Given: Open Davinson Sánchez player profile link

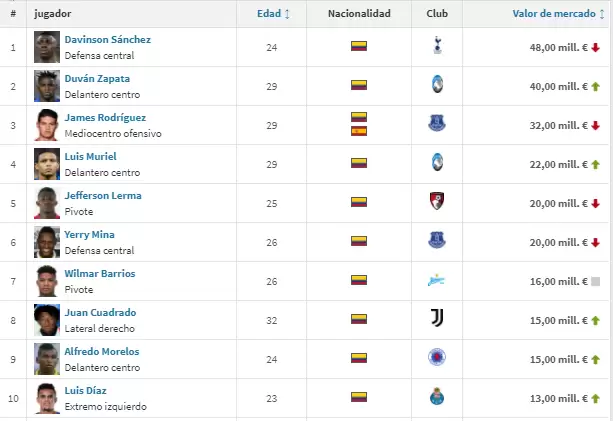Looking at the screenshot, I should (x=107, y=40).
